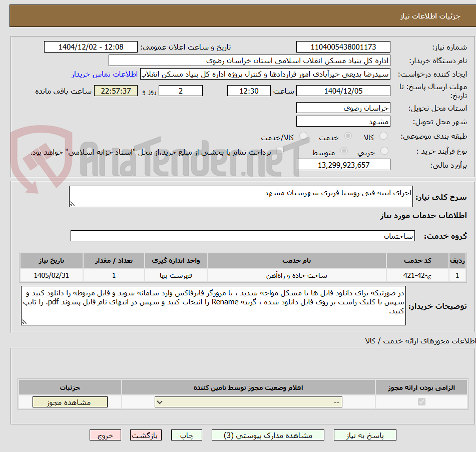This screenshot has height=452, width=476.
Task: Click the unit cell فهرست بها
Action: click(176, 275)
